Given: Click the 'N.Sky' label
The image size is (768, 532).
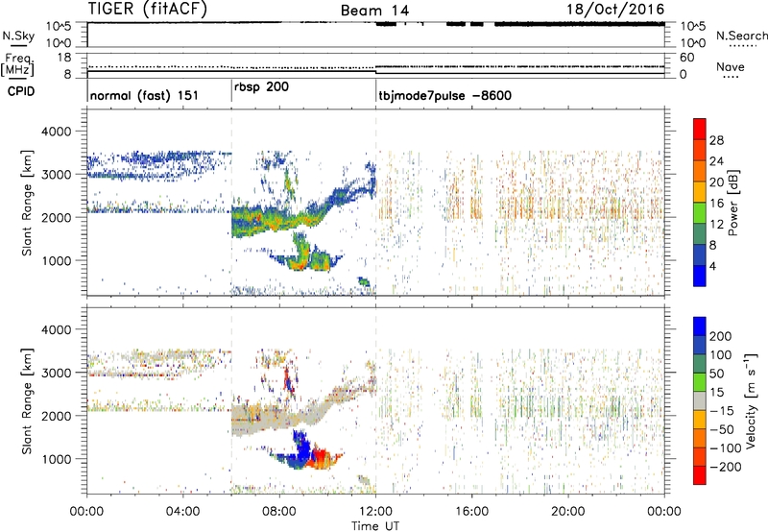Looking at the screenshot, I should 18,36.
